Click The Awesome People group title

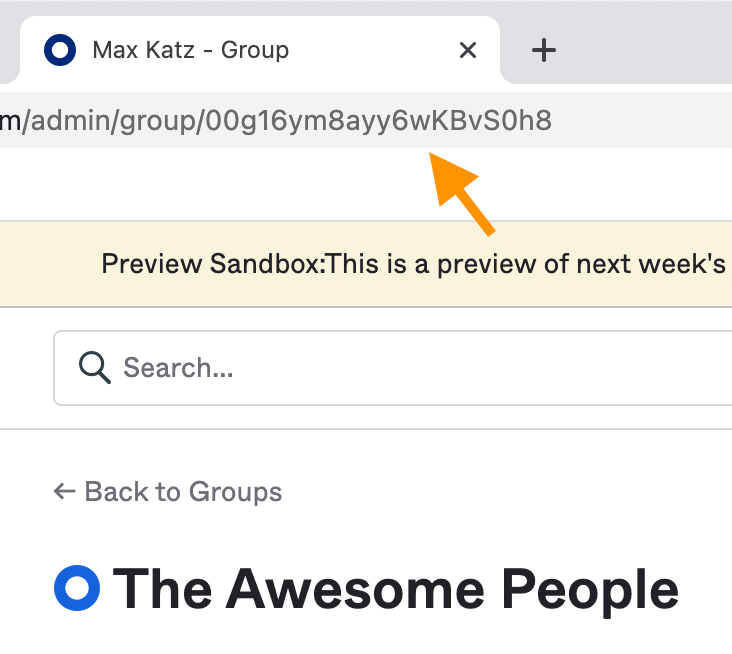(x=396, y=588)
